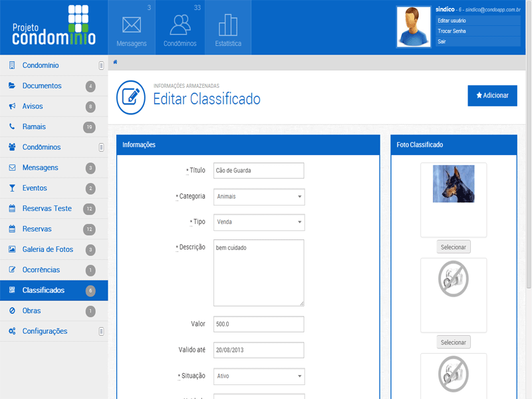Click the Adicionar button

coord(492,96)
